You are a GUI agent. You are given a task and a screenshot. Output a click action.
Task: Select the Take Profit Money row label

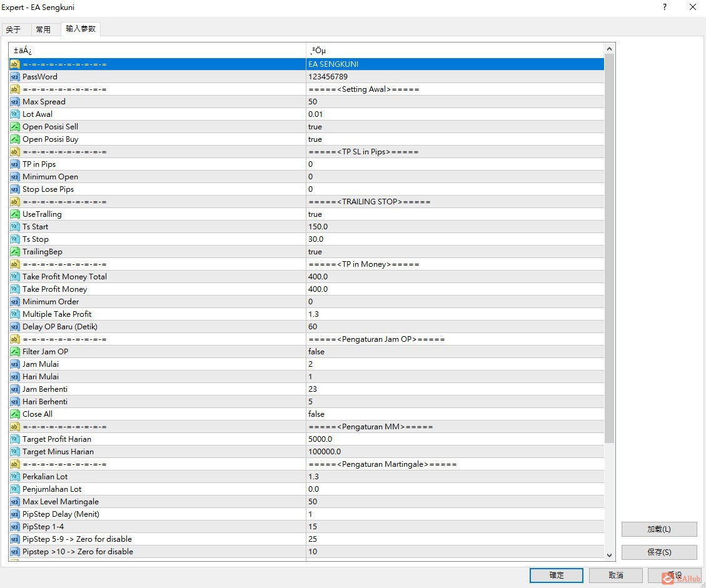click(54, 289)
